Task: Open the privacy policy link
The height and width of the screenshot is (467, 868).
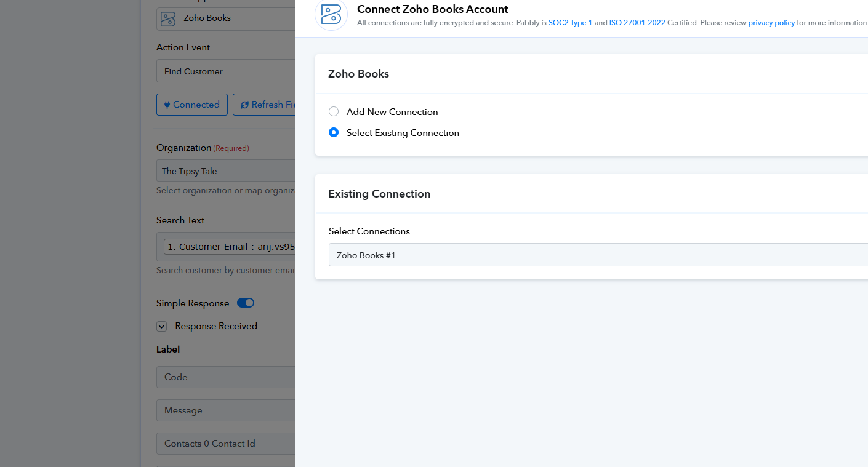Action: [771, 23]
